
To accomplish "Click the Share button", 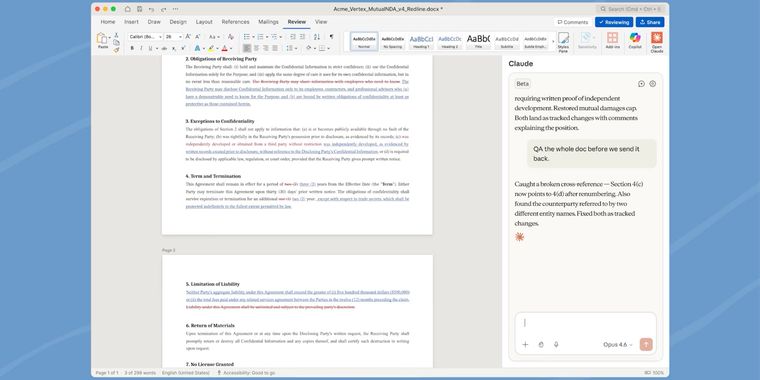I will (650, 22).
